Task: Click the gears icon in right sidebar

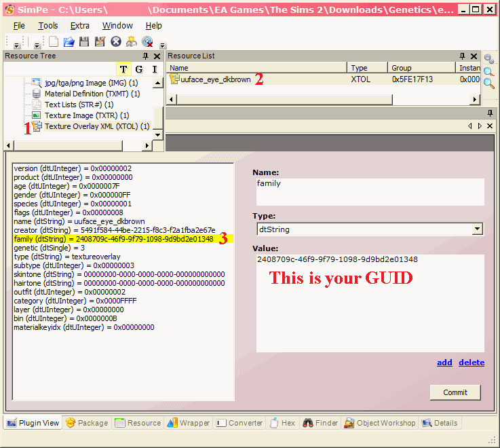Action: point(489,58)
